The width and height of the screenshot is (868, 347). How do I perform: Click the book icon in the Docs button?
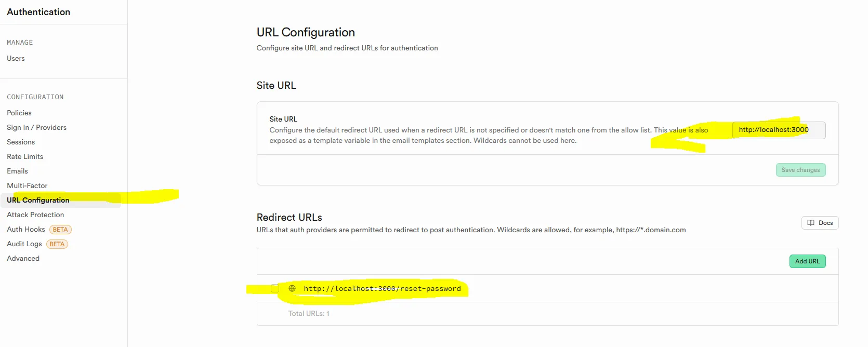811,223
